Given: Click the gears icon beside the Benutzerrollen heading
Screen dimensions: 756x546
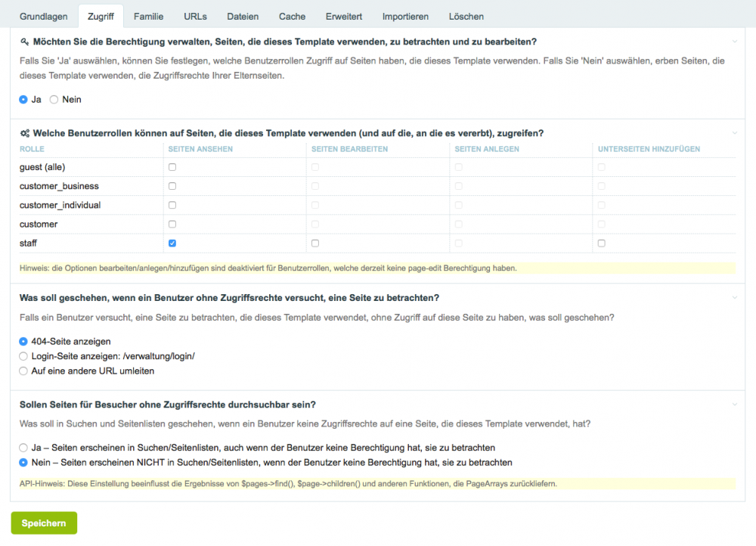Looking at the screenshot, I should click(x=24, y=133).
